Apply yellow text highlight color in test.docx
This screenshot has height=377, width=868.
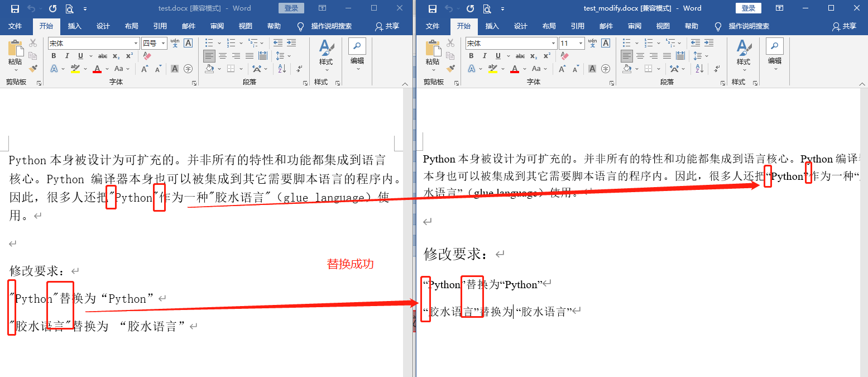click(76, 69)
